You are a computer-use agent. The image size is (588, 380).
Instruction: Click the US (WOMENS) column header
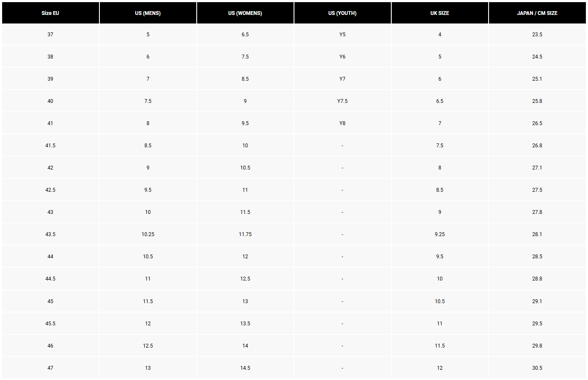click(245, 13)
